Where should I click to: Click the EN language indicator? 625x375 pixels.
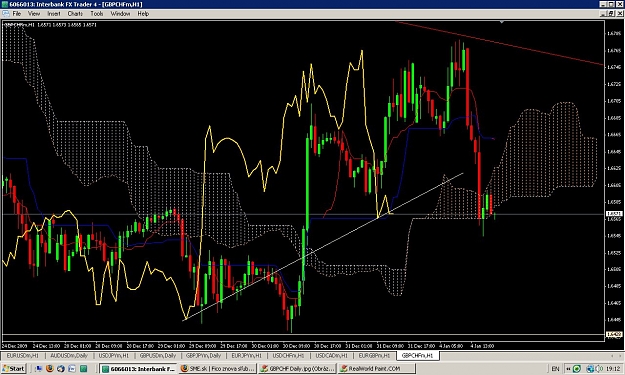(x=555, y=369)
